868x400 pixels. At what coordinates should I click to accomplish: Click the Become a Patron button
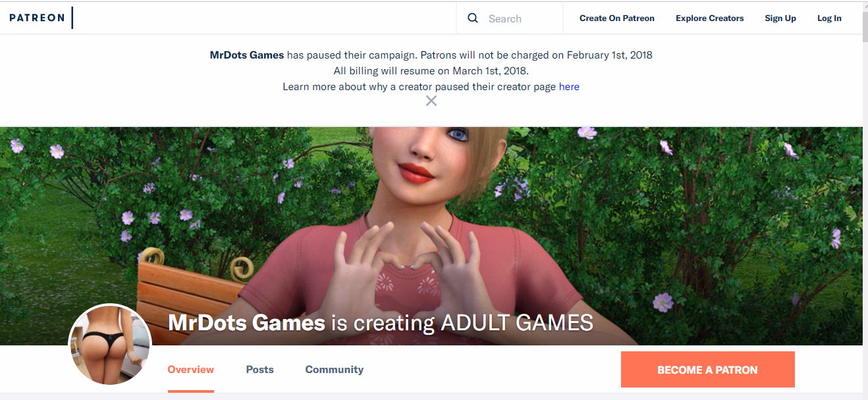pos(708,370)
